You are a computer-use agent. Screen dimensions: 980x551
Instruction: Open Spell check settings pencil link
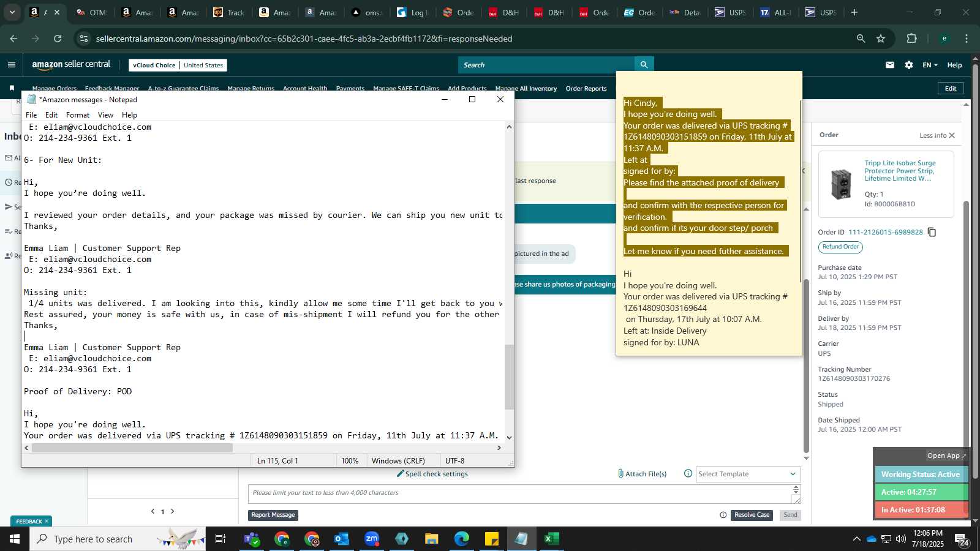(432, 474)
